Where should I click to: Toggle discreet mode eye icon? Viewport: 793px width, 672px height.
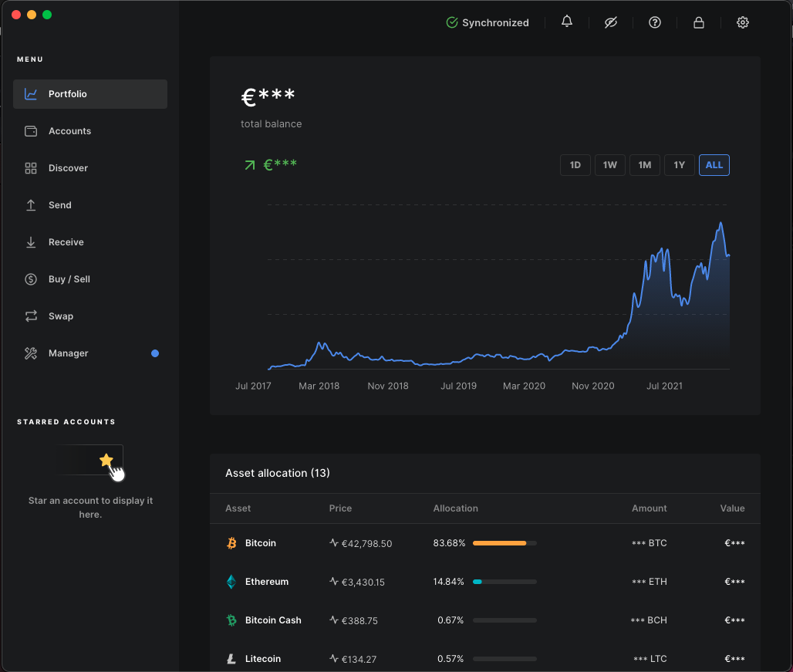pyautogui.click(x=611, y=22)
